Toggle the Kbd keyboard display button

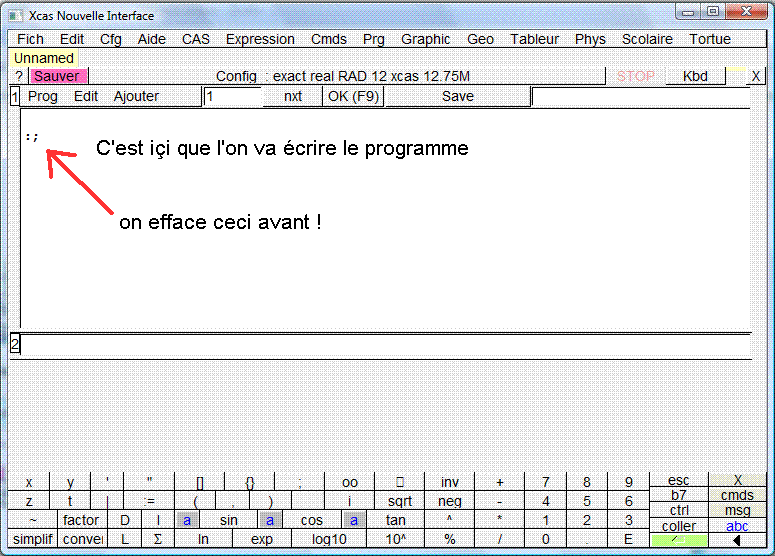694,76
